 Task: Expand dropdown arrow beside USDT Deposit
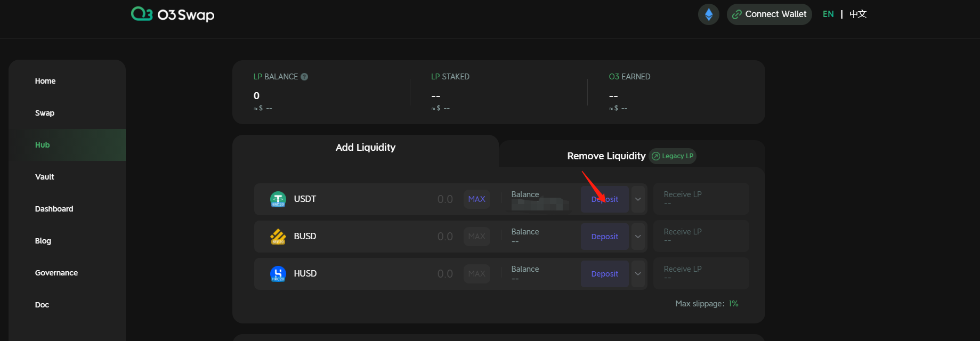[638, 199]
